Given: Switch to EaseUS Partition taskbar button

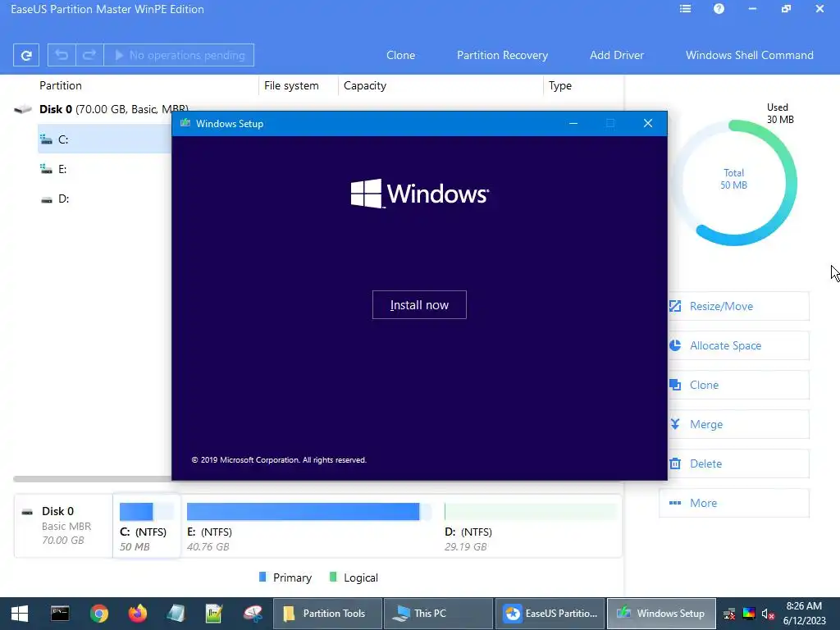Looking at the screenshot, I should pos(550,614).
